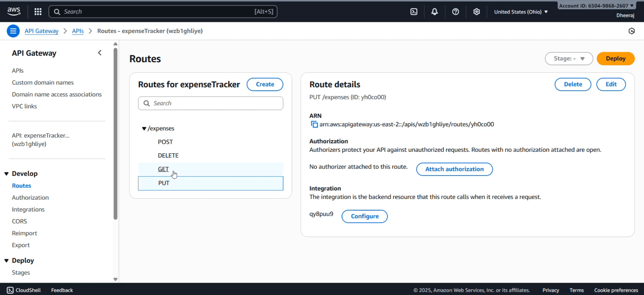Click the CloudShell icon in the footer
644x295 pixels.
tap(10, 290)
